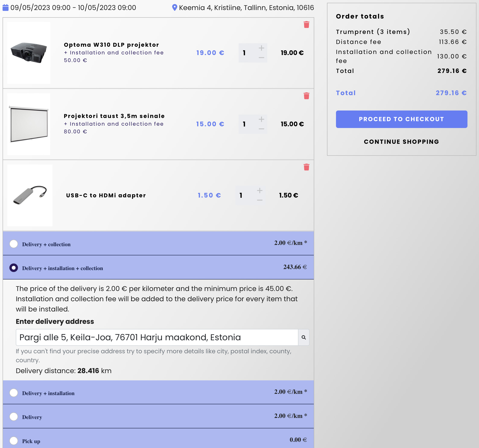Click the location pin icon near Keemia 4
The image size is (479, 448).
click(x=174, y=8)
